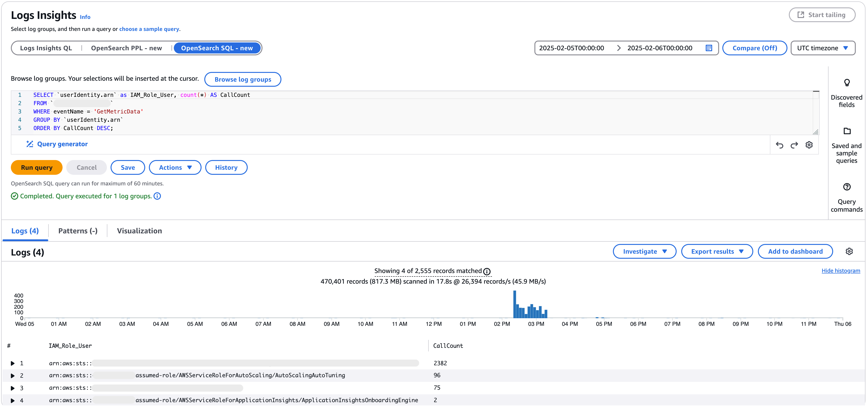
Task: Open query editor settings gear
Action: (809, 145)
